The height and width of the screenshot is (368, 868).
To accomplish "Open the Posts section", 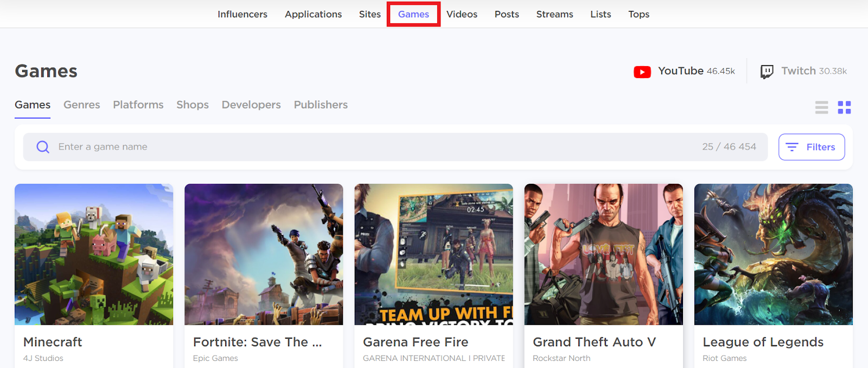I will coord(507,14).
